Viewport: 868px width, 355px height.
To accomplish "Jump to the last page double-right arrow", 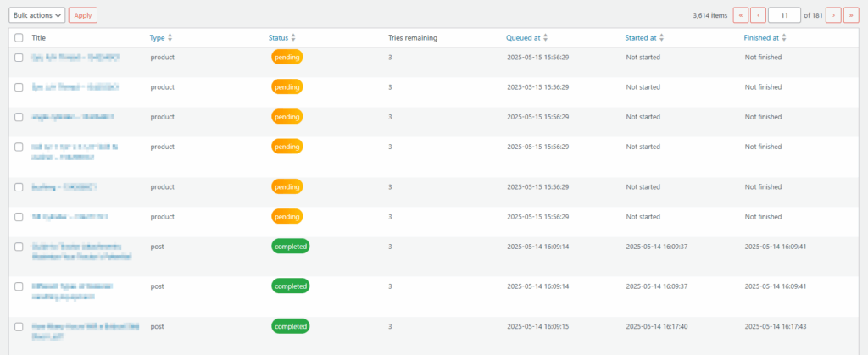I will click(x=851, y=15).
